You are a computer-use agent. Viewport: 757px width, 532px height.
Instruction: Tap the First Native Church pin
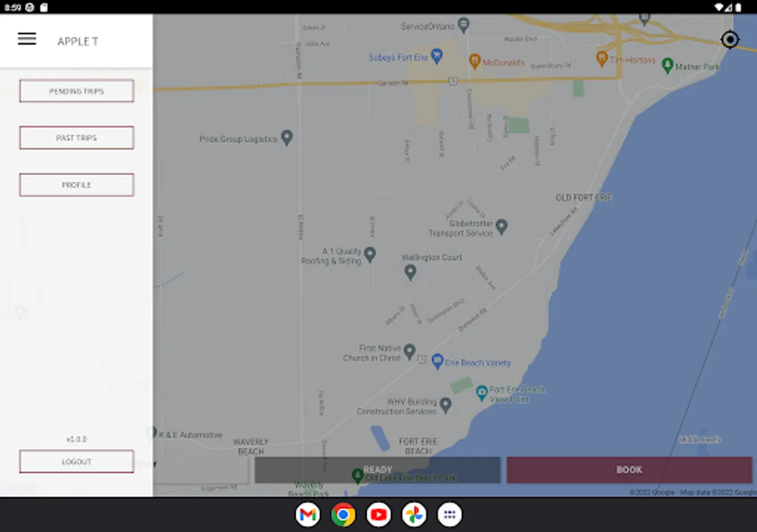point(409,352)
